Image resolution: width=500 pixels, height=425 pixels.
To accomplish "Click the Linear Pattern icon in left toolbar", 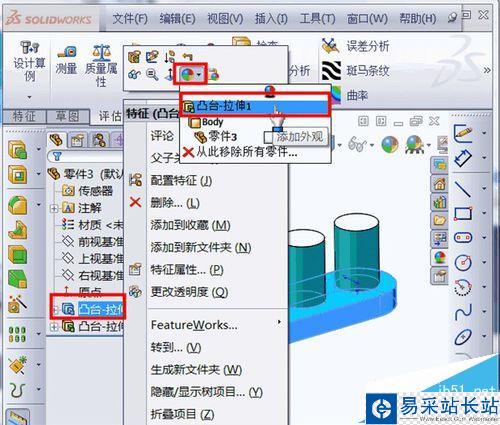I will coord(17,334).
